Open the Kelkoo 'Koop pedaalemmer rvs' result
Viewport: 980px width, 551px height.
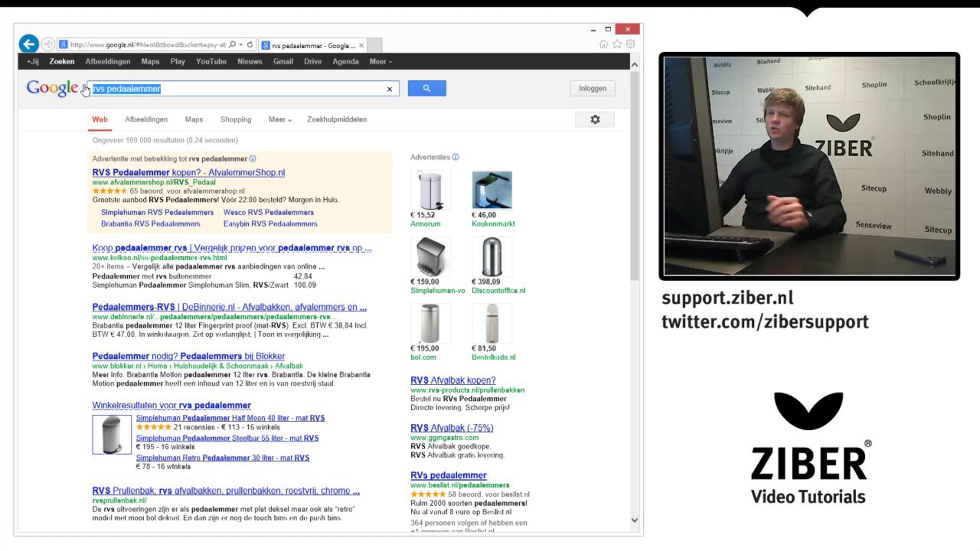click(x=232, y=248)
